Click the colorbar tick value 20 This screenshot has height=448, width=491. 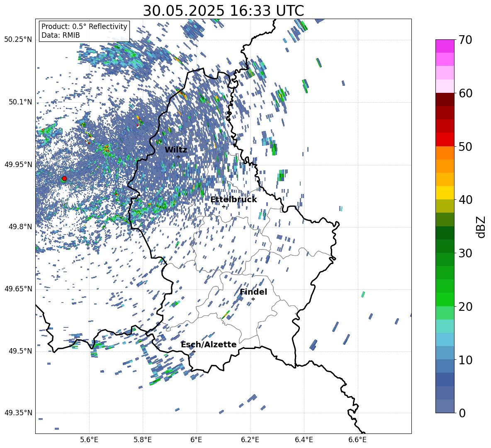coord(465,306)
